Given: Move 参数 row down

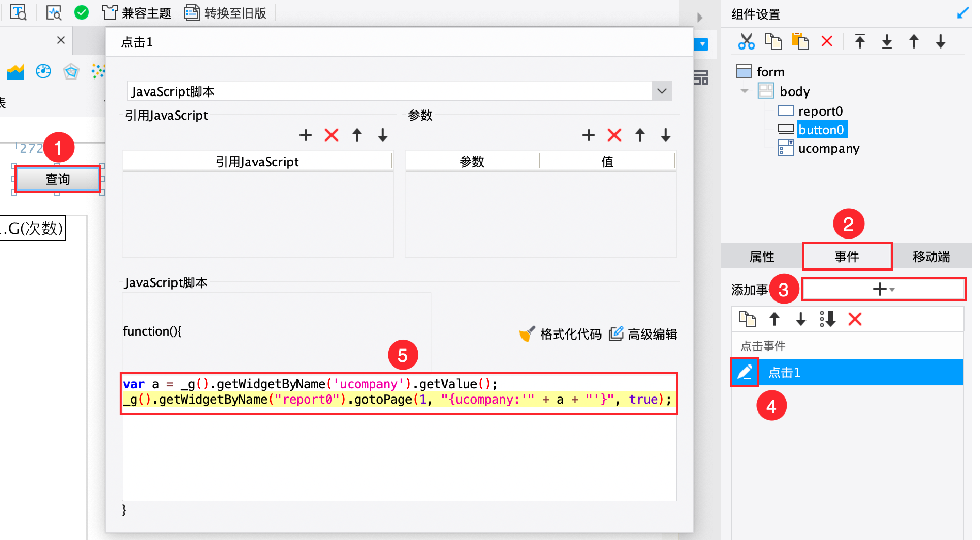Looking at the screenshot, I should coord(666,135).
